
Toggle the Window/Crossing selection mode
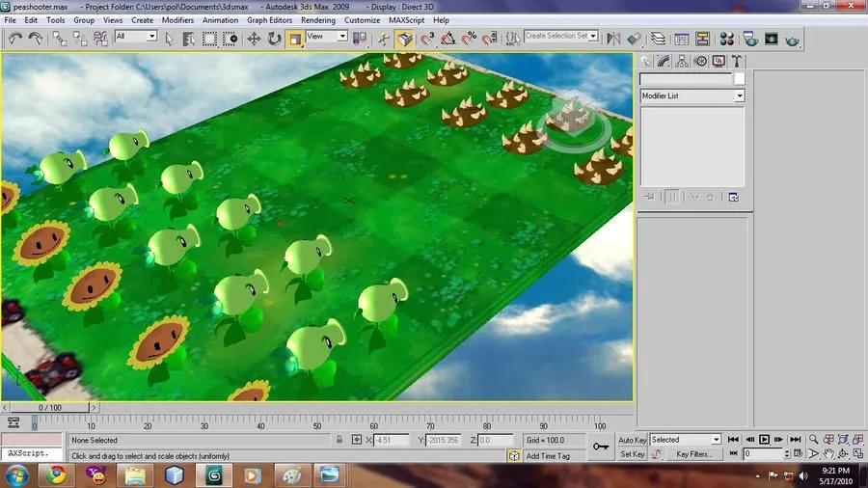tap(230, 39)
